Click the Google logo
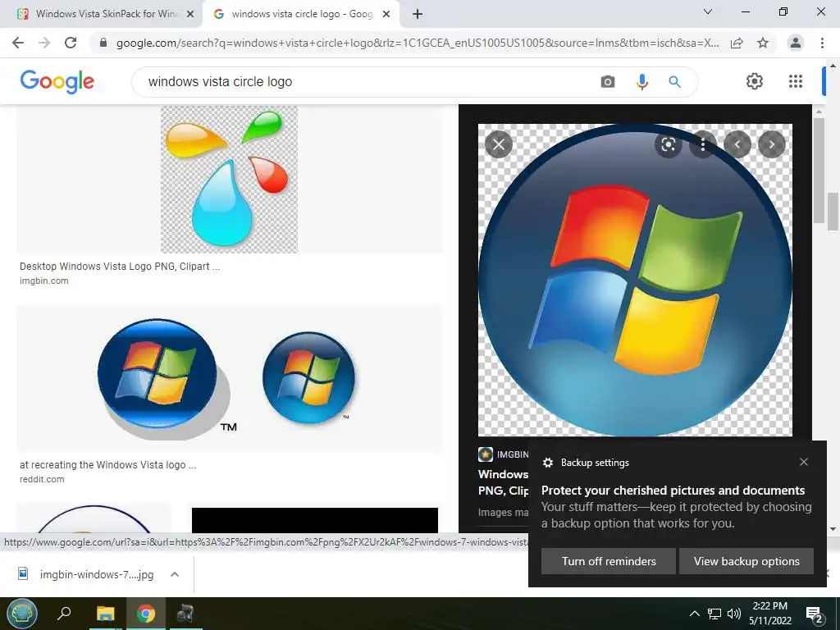Screen dimensions: 840x630 pos(57,82)
